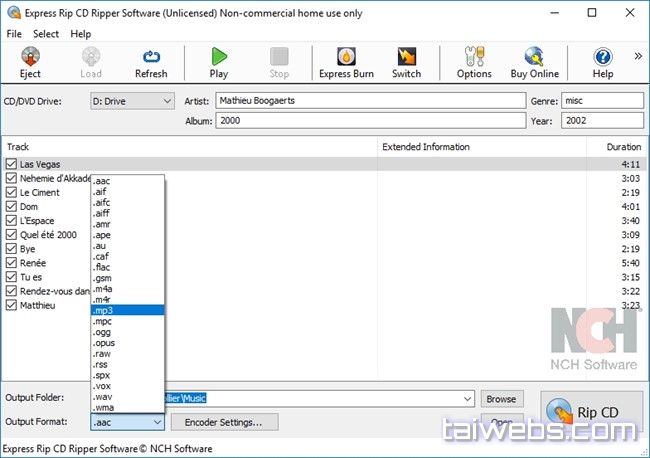Image resolution: width=650 pixels, height=458 pixels.
Task: Deselect the Matthieu track checkbox
Action: 11,305
